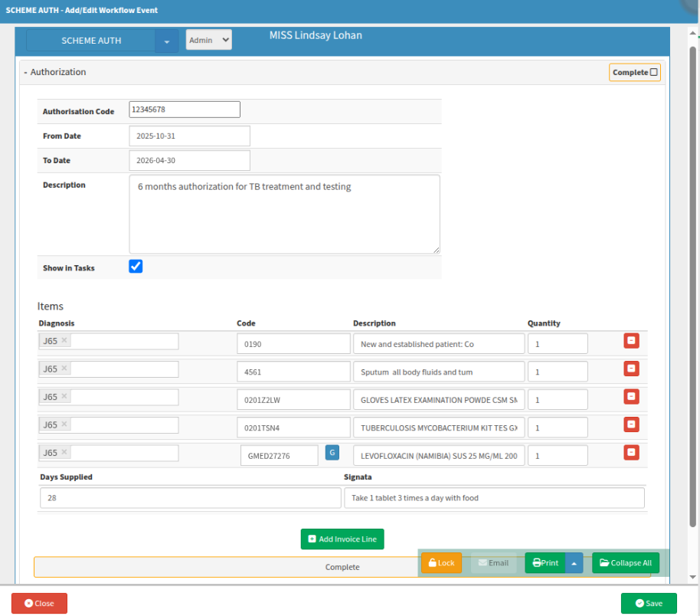
Task: Click the scrollbar down arrow
Action: [693, 577]
